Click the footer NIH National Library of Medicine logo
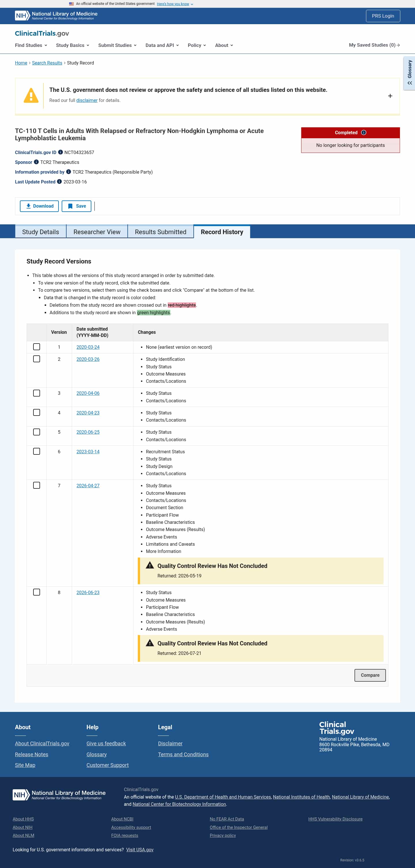The image size is (415, 868). tap(59, 795)
